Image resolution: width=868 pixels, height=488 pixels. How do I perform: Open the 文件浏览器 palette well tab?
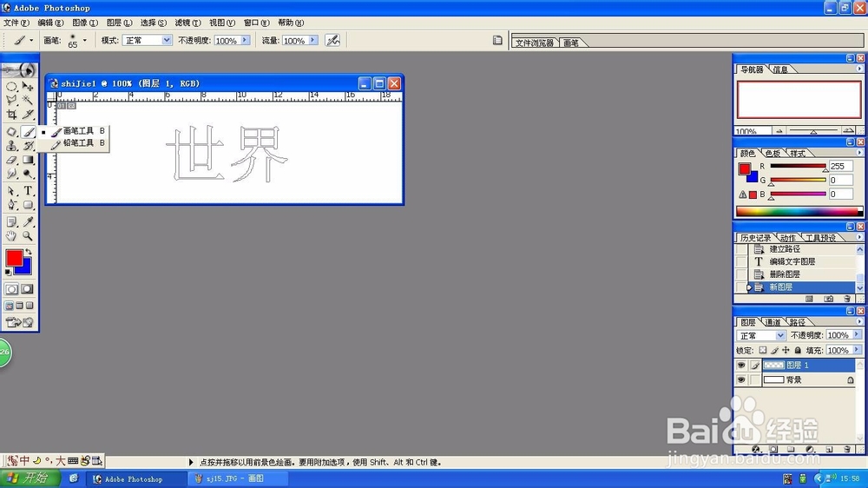pos(534,43)
